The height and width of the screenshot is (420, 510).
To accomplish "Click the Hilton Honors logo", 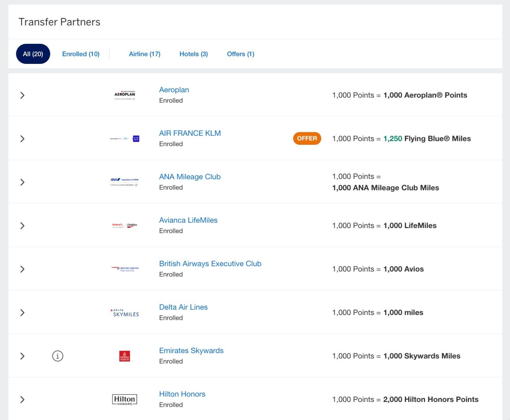I will 124,399.
